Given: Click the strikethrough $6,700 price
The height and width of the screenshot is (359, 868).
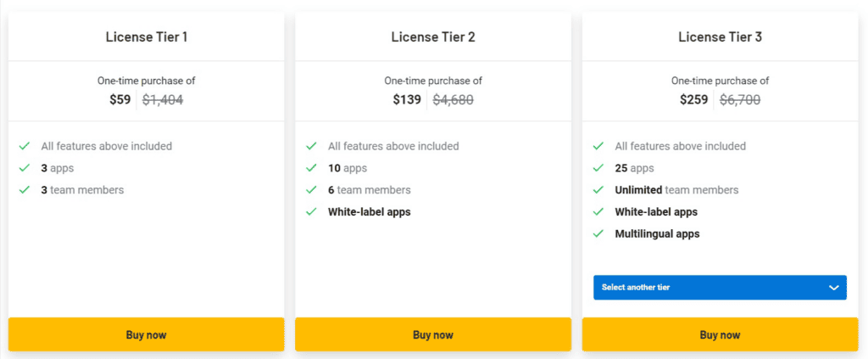Looking at the screenshot, I should pos(740,100).
